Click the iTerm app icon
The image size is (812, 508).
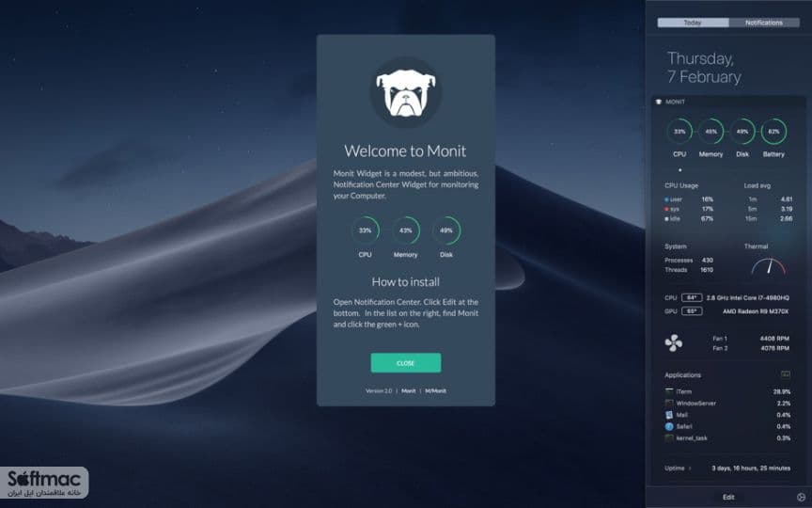(669, 392)
